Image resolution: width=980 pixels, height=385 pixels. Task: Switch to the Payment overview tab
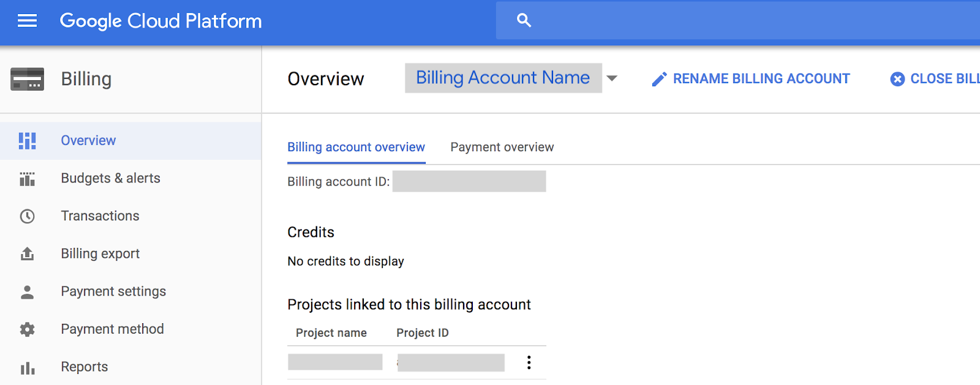[x=502, y=148]
